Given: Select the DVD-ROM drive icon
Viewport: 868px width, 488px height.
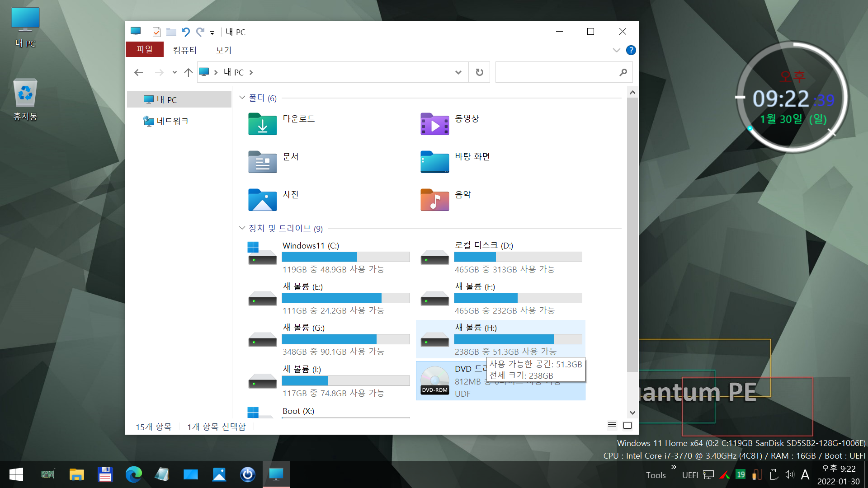Looking at the screenshot, I should click(x=434, y=381).
